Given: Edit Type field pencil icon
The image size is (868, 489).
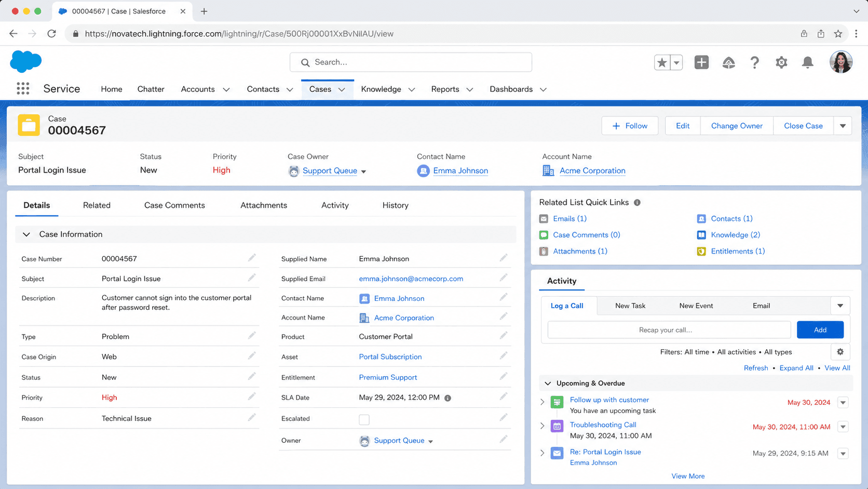Looking at the screenshot, I should click(252, 336).
